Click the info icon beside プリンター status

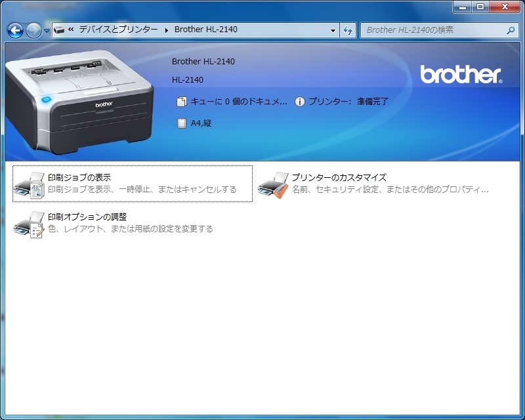click(x=300, y=102)
